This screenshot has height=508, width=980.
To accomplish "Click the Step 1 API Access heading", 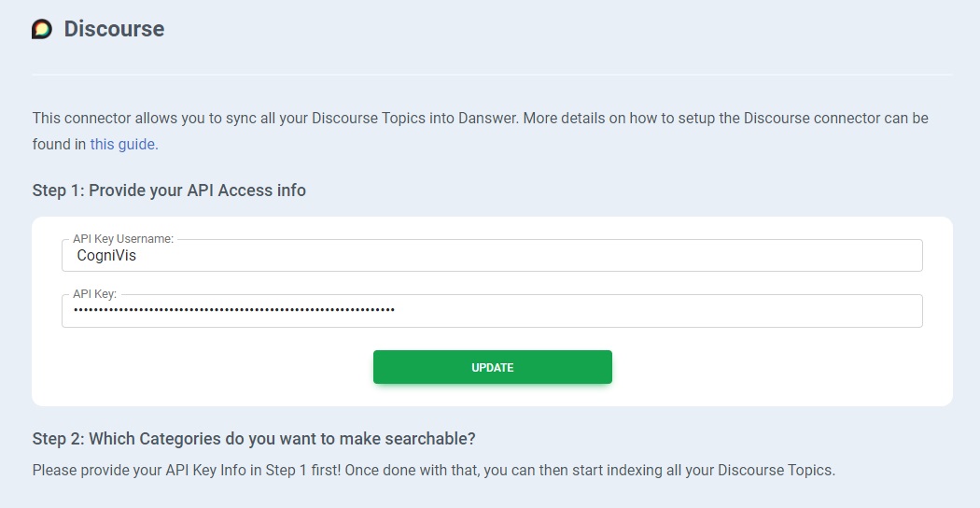I will coord(169,190).
